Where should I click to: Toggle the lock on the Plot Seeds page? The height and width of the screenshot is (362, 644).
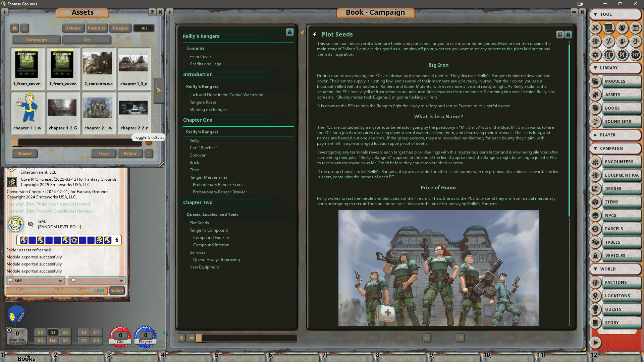coord(568,35)
